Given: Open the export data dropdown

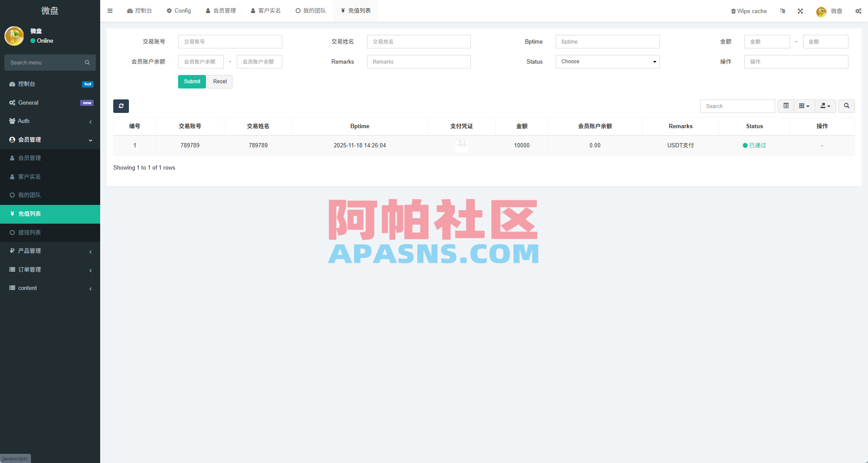Looking at the screenshot, I should [825, 106].
